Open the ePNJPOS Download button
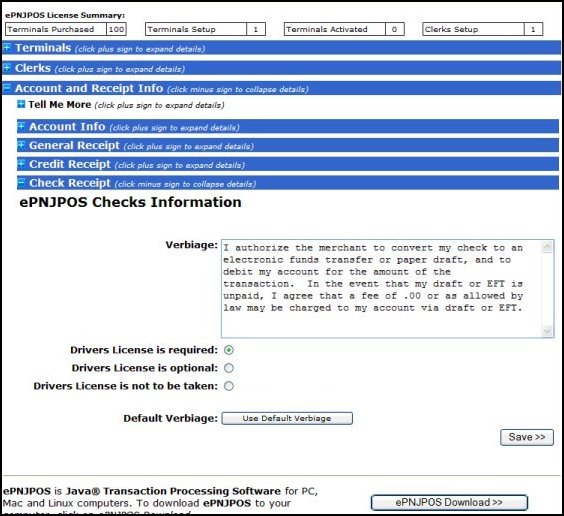This screenshot has width=564, height=516. 449,502
